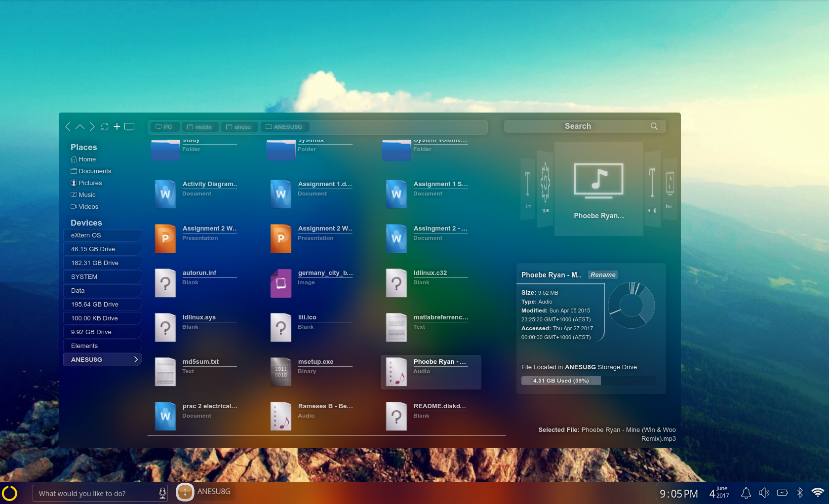Image resolution: width=829 pixels, height=504 pixels.
Task: Click the Search input field
Action: (x=585, y=126)
